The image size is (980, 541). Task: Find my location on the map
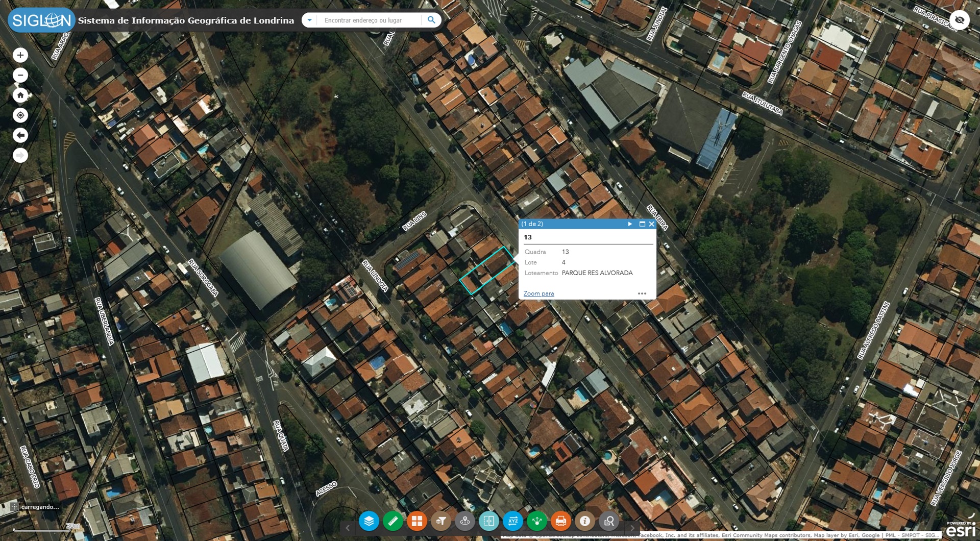click(20, 115)
